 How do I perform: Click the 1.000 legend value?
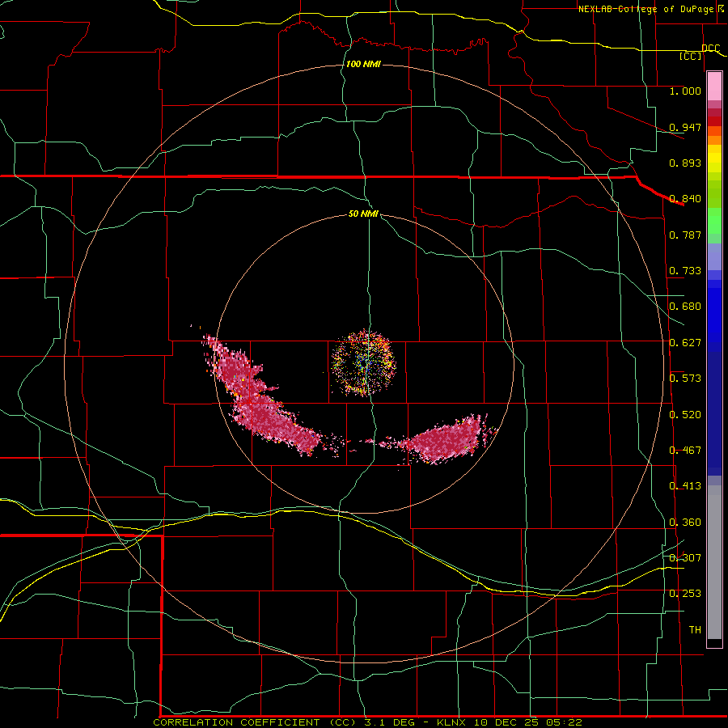pos(685,91)
